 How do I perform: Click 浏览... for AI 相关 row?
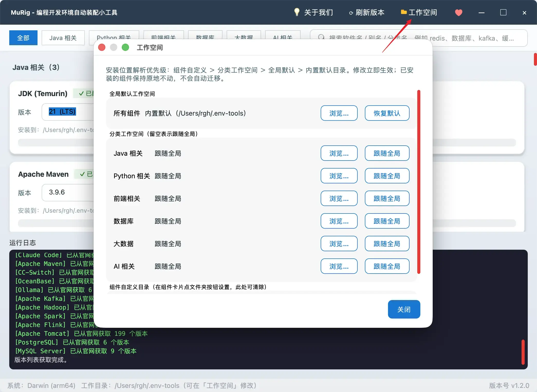339,266
